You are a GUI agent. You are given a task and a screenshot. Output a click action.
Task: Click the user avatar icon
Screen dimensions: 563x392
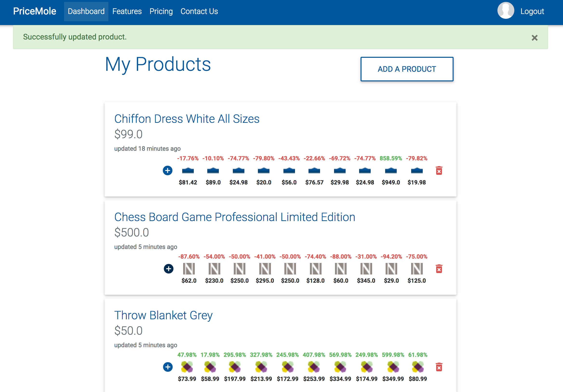tap(505, 11)
